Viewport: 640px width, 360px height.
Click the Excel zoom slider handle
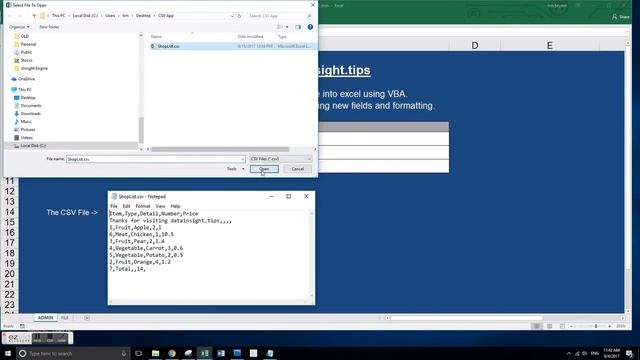click(x=596, y=326)
